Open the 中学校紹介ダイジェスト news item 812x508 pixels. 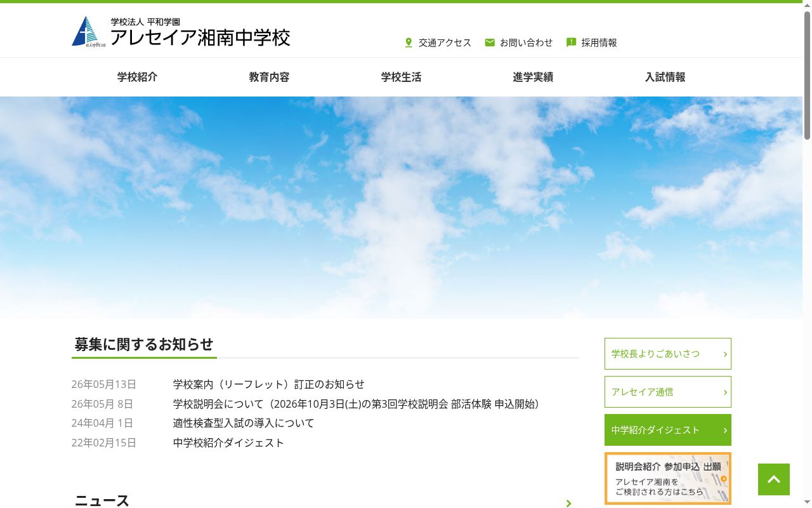(228, 443)
